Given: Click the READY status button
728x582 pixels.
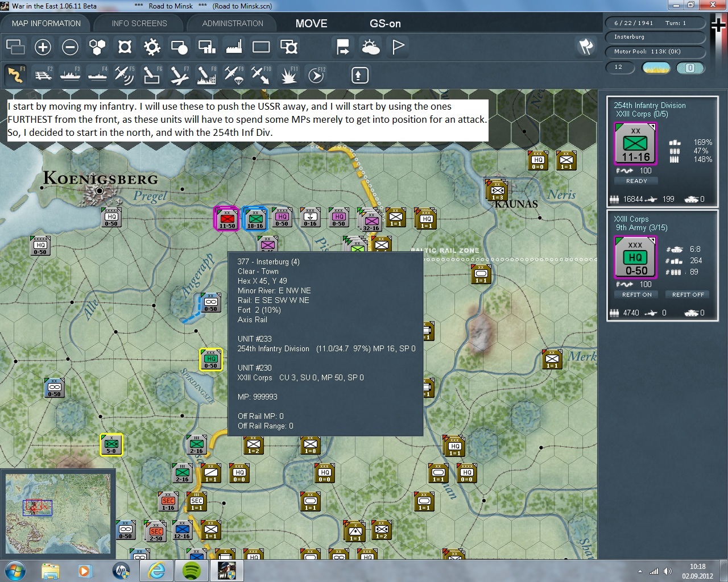Looking at the screenshot, I should pos(636,181).
